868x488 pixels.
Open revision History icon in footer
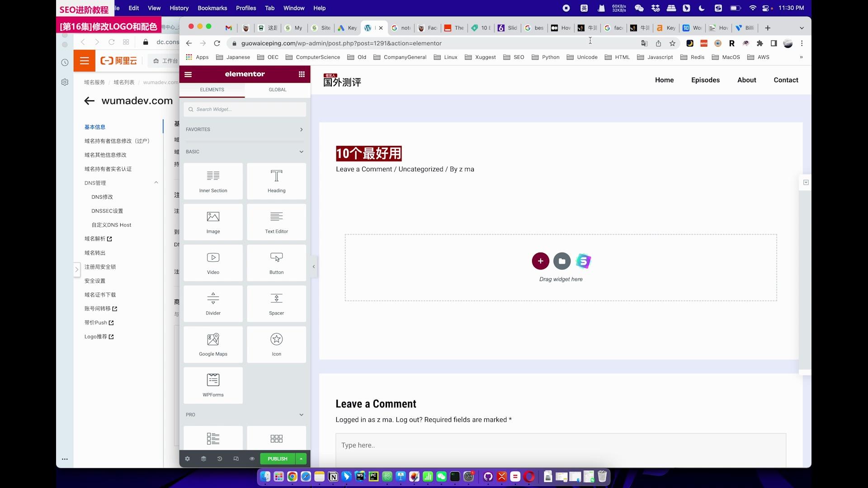pos(220,459)
